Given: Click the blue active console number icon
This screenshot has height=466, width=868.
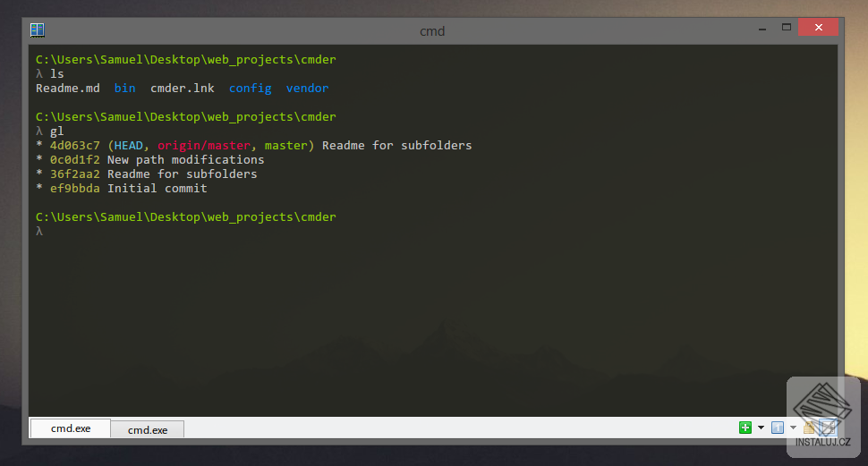Looking at the screenshot, I should coord(778,428).
